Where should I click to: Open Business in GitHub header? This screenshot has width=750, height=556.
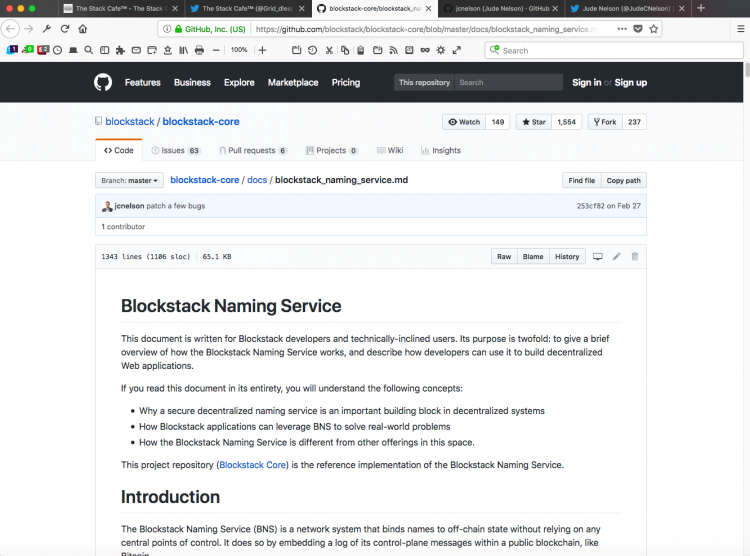192,82
